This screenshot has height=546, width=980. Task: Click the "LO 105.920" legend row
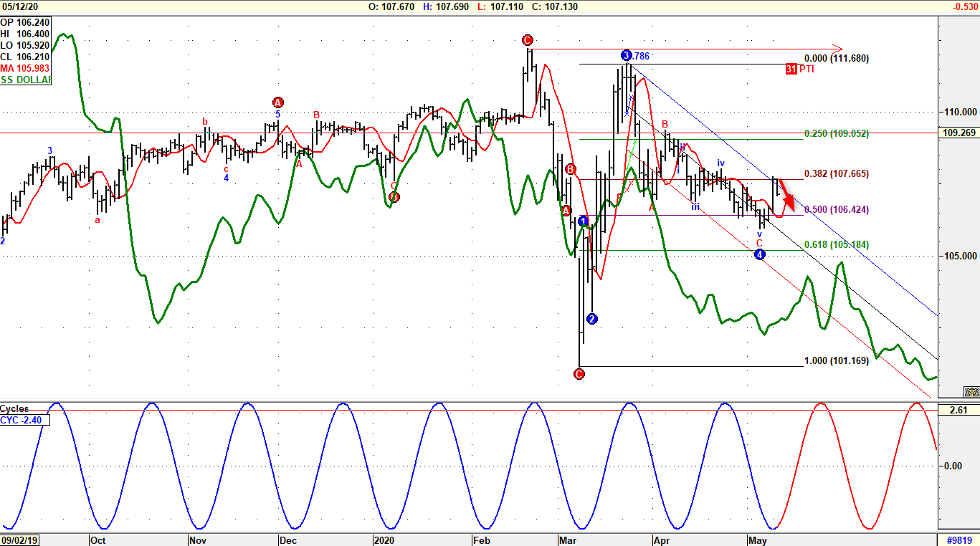tap(25, 45)
